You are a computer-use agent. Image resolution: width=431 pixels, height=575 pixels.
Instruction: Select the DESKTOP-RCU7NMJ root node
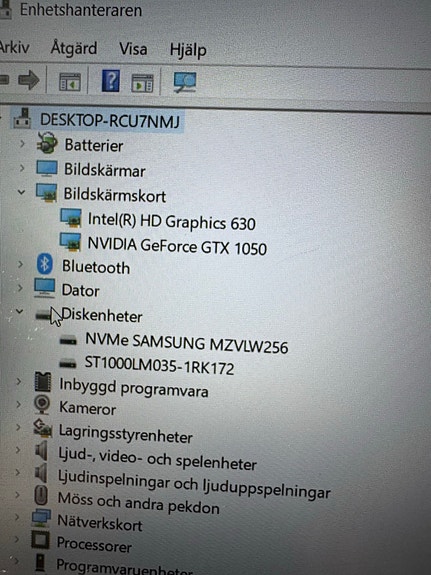coord(110,120)
